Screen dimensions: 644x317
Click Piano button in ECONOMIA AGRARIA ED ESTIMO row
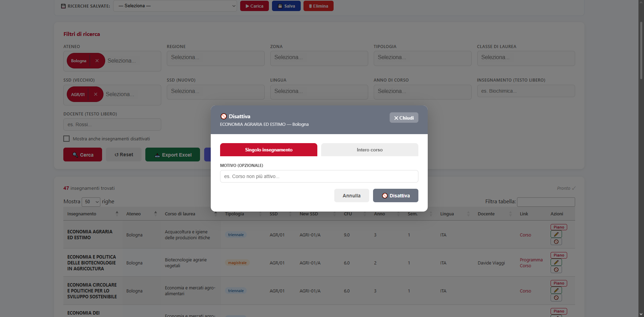(x=559, y=227)
